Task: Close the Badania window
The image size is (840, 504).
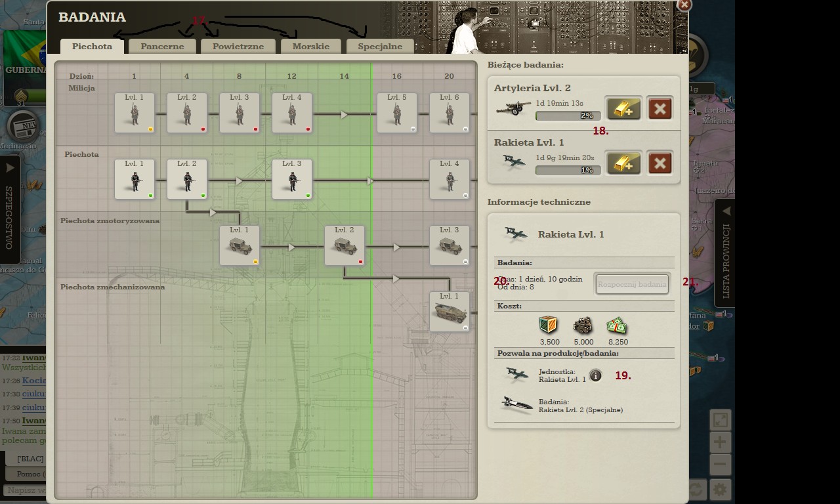Action: pos(684,5)
